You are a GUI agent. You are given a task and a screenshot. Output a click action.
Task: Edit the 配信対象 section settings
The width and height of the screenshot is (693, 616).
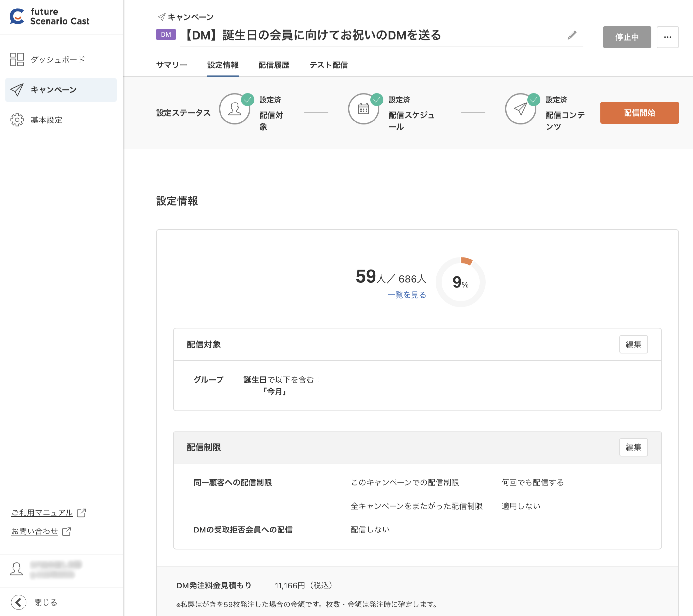tap(633, 344)
